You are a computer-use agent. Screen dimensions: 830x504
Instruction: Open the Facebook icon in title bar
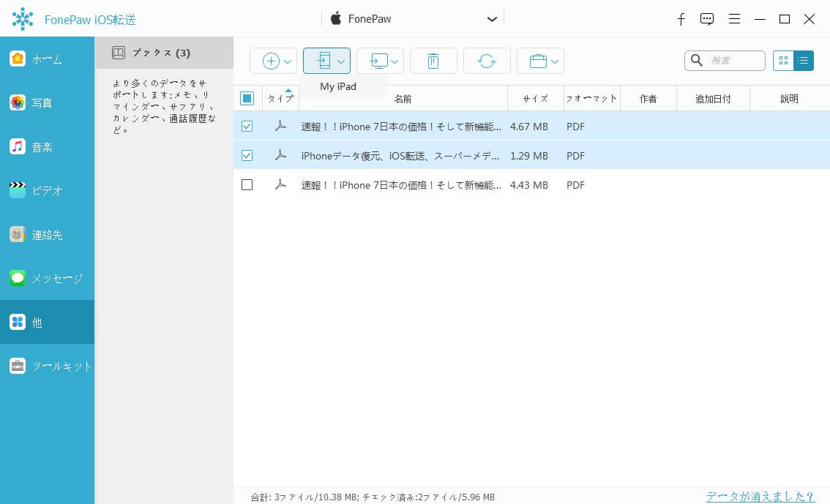(x=681, y=20)
